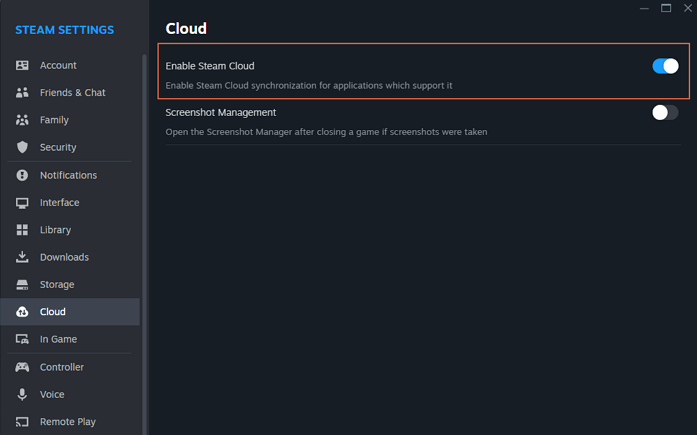Maximize the Steam Settings window
The width and height of the screenshot is (697, 435).
666,8
